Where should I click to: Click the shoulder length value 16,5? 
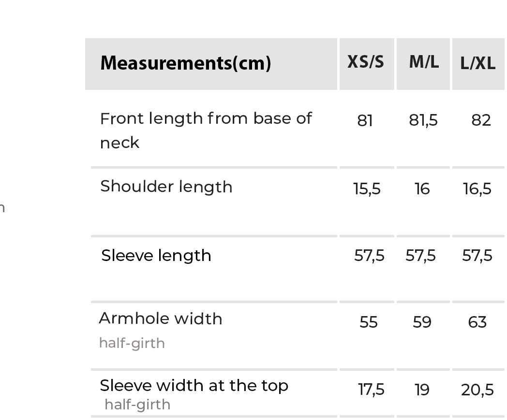[x=477, y=189]
